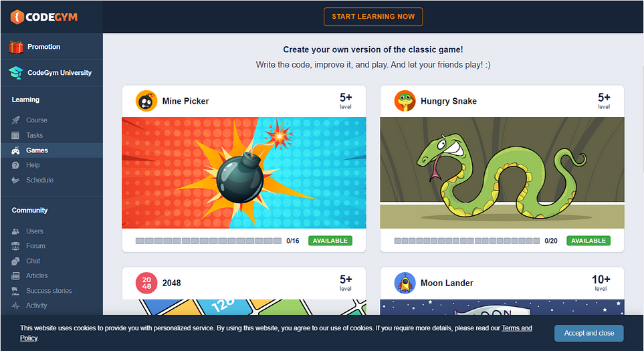Viewport: 644px width, 351px height.
Task: Click the Mine Picker 0/16 progress bar
Action: [x=209, y=241]
